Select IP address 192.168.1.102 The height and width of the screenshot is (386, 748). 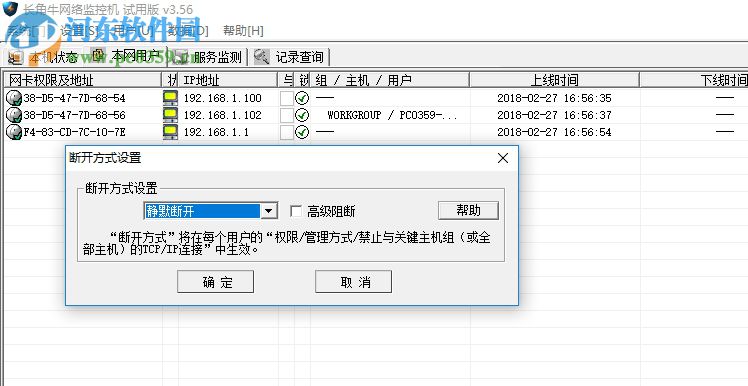222,115
